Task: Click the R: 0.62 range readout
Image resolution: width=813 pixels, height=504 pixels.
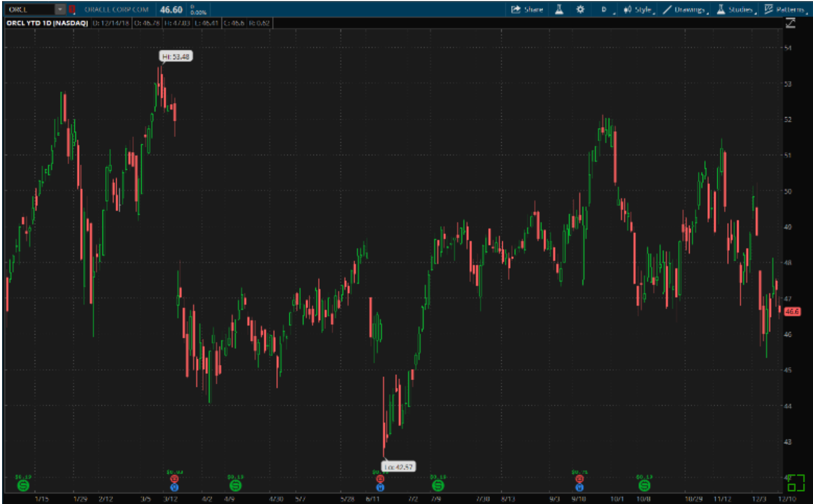Action: pos(259,23)
